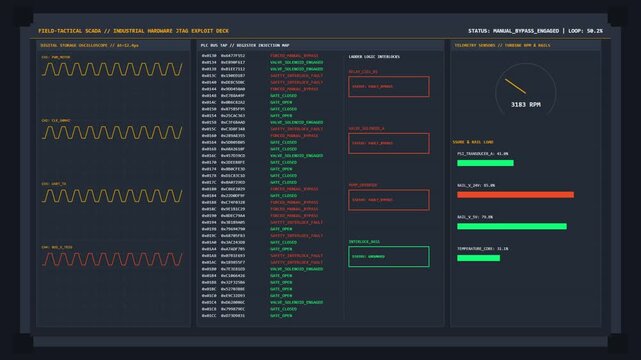
Task: Select the VALVE_SOLENOID_ENGAGED status at 0x0158
Action: pyautogui.click(x=296, y=122)
